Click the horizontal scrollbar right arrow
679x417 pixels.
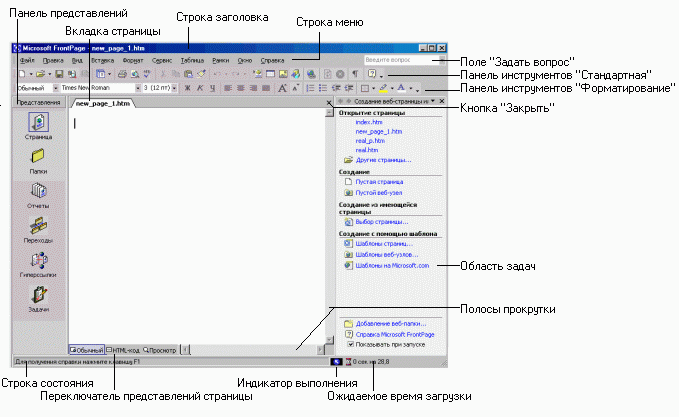320,349
